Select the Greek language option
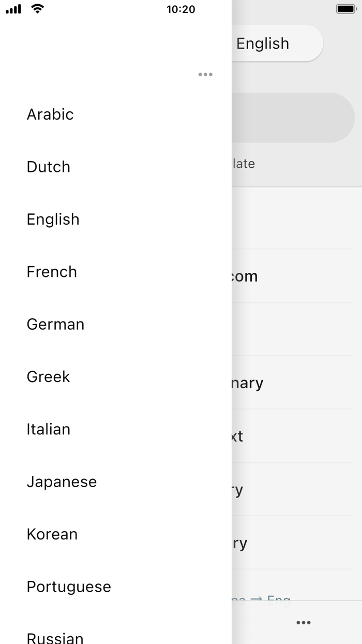Viewport: 362px width, 644px height. tap(48, 377)
